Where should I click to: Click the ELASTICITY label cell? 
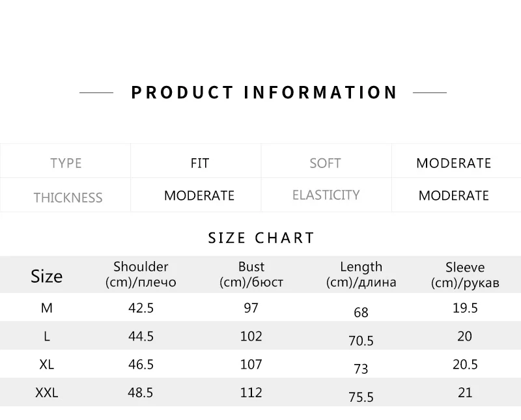coord(326,195)
